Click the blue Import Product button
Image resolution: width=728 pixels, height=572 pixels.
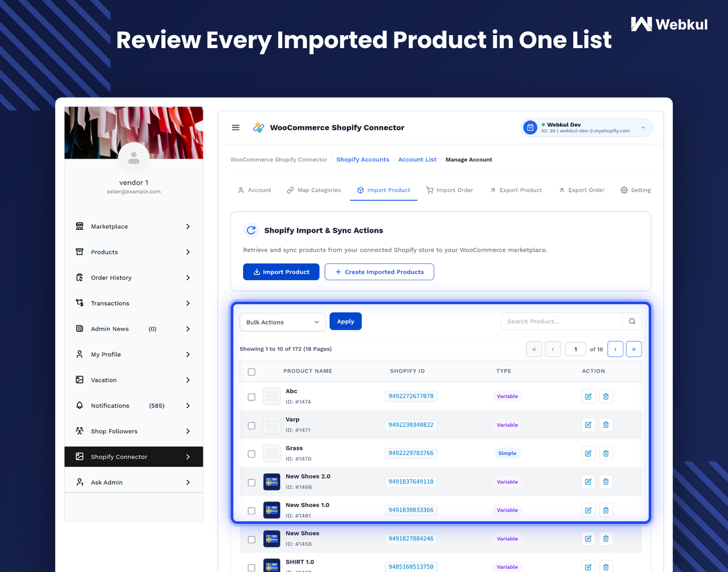pyautogui.click(x=281, y=272)
